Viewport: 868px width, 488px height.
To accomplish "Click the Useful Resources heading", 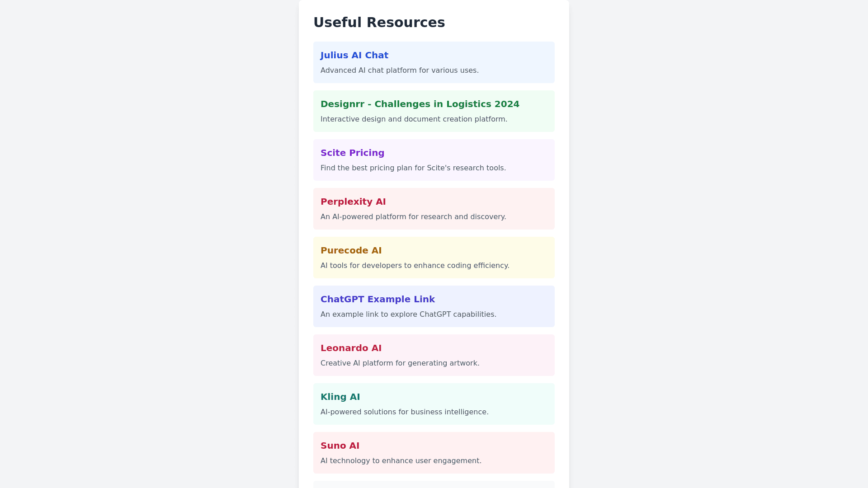I will [x=379, y=23].
